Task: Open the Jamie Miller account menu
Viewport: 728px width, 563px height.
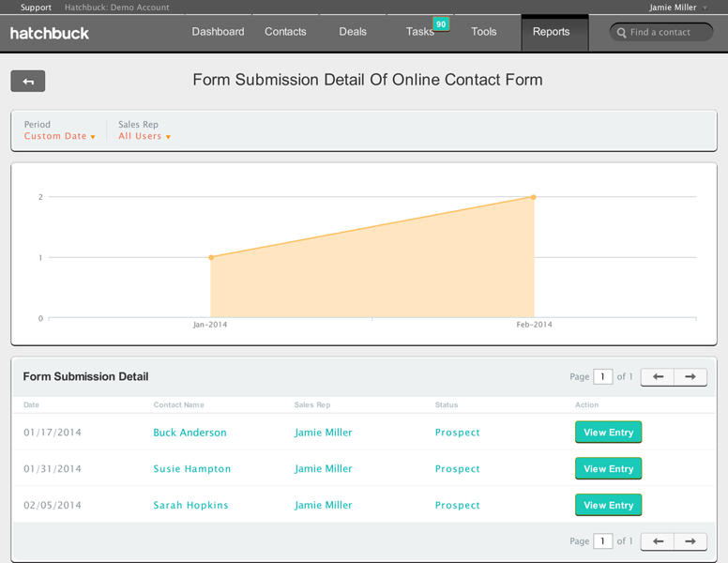Action: [x=678, y=8]
